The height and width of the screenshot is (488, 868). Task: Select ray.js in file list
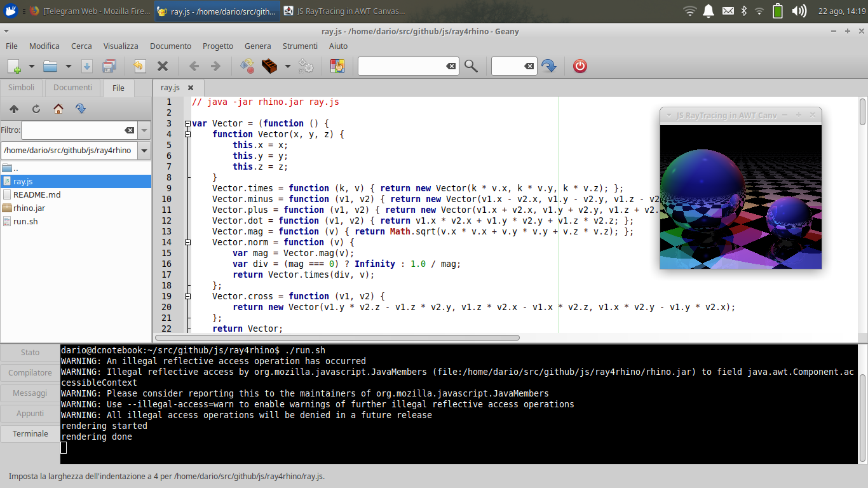(x=76, y=182)
